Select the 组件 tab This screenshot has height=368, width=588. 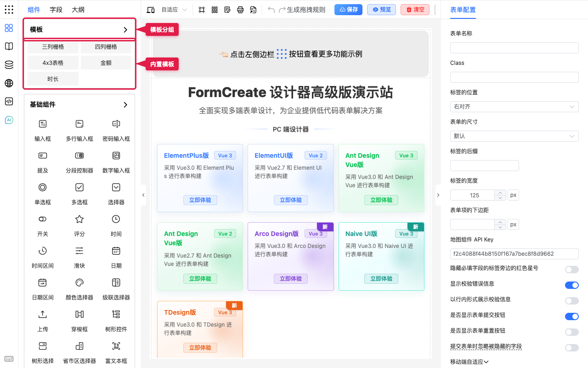point(34,10)
